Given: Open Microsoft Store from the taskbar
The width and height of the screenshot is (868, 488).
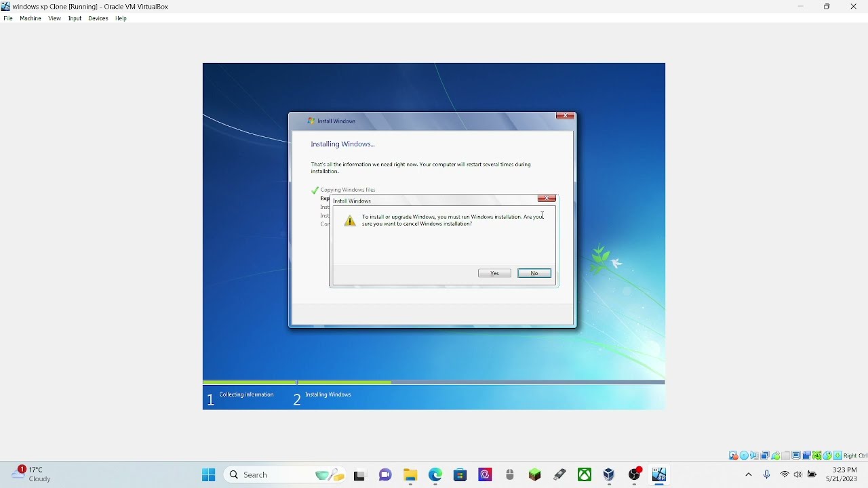Looking at the screenshot, I should pos(460,475).
